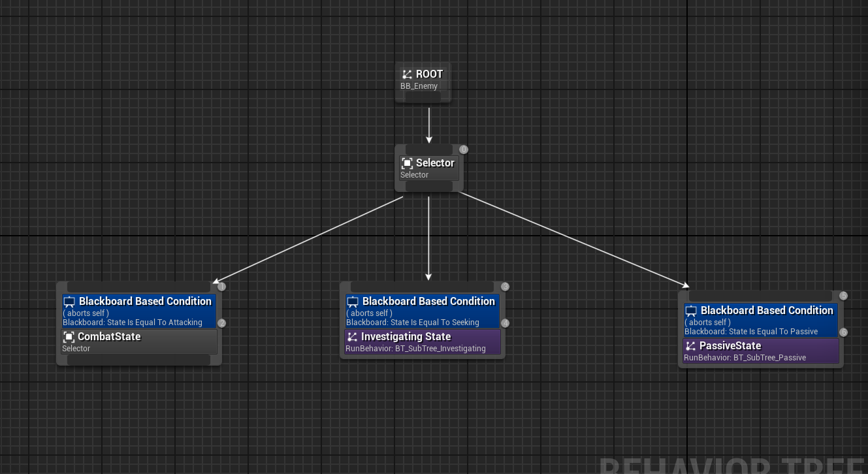Image resolution: width=868 pixels, height=474 pixels.
Task: Click the Investigating State run-behavior icon
Action: click(x=352, y=337)
